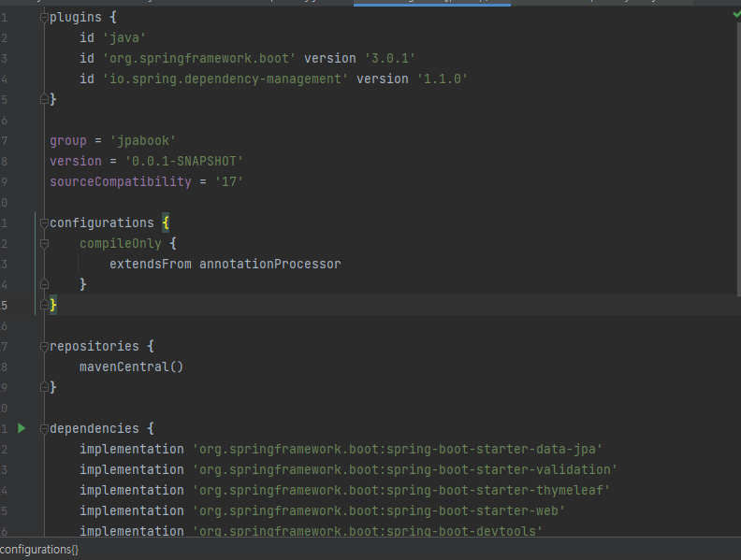Click the '0.0.1-SNAPSHOT' version string
This screenshot has height=560, width=741.
pyautogui.click(x=183, y=161)
